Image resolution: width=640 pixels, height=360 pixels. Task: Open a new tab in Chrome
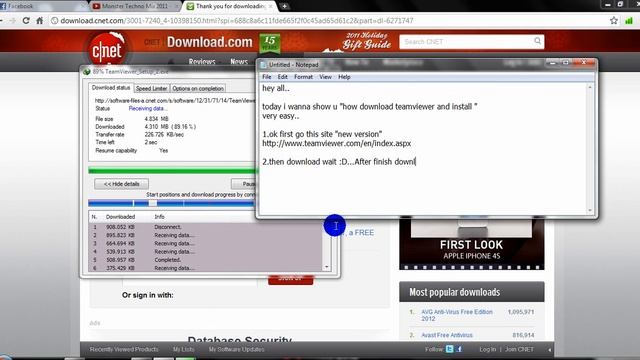point(284,6)
